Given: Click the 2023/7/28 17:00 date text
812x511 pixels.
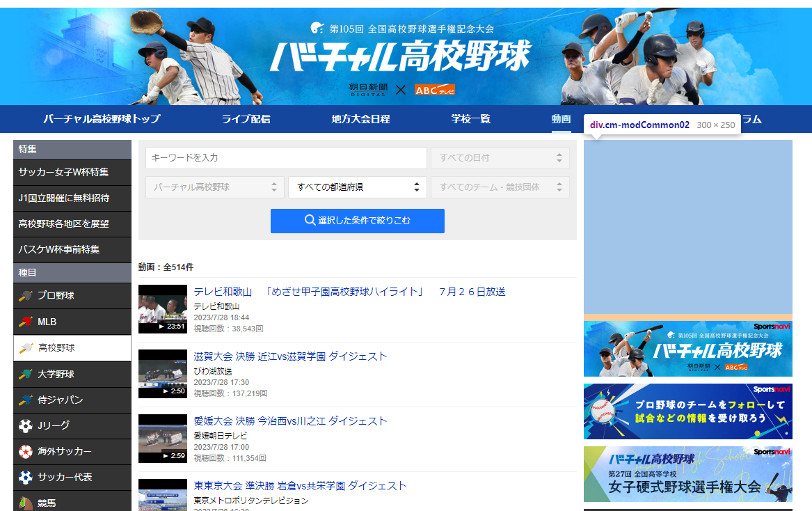Looking at the screenshot, I should click(x=221, y=447).
